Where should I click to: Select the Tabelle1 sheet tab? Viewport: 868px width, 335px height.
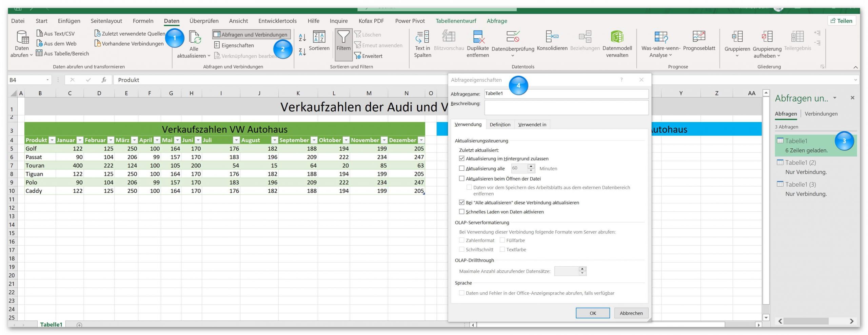coord(51,324)
